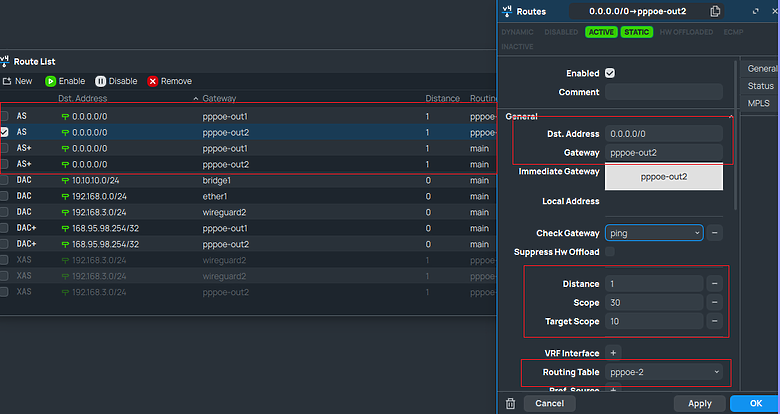Click the Disable pause icon

[x=100, y=81]
